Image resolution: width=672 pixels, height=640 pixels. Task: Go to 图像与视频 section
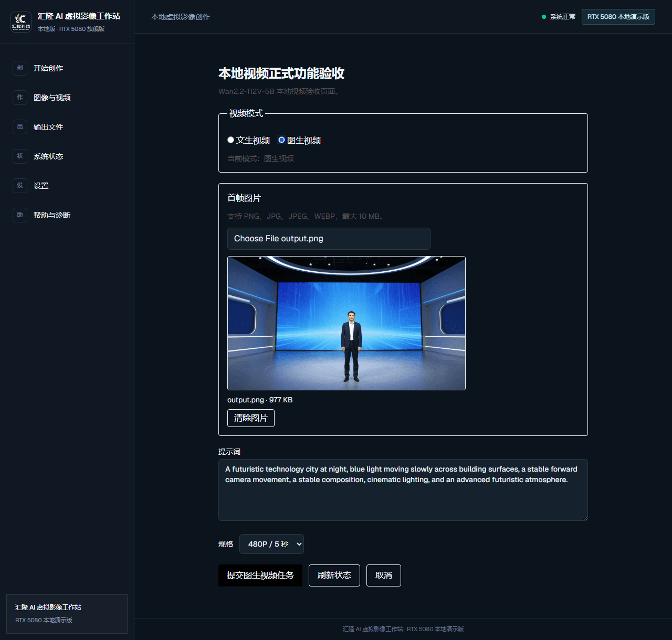tap(67, 98)
